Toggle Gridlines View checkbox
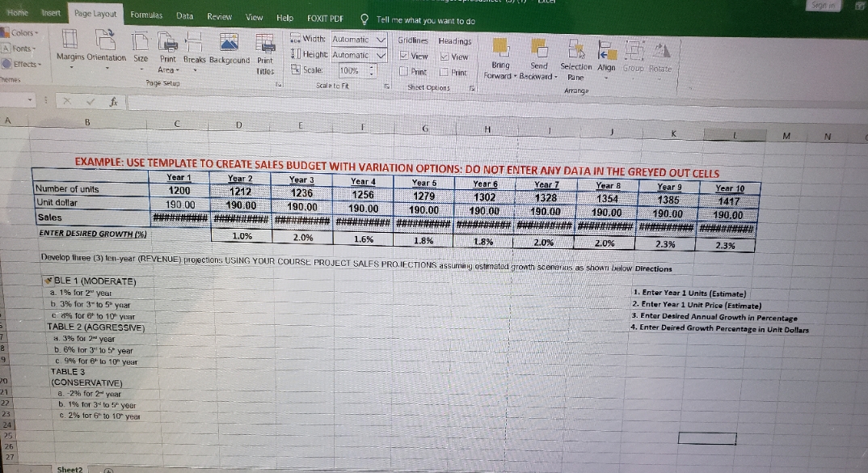 (404, 56)
